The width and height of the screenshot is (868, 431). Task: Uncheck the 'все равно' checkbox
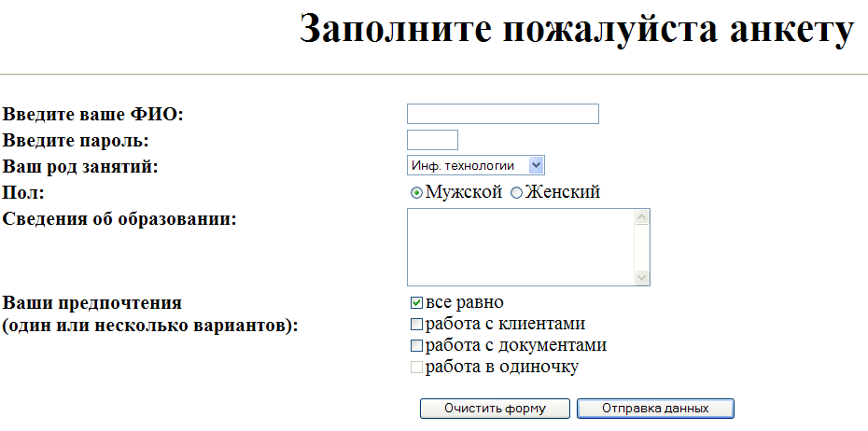(x=416, y=303)
